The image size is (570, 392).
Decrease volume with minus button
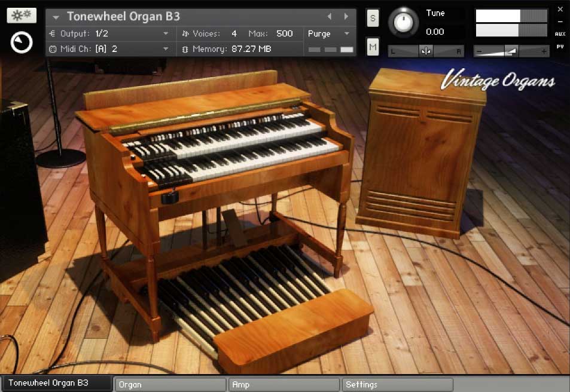[479, 51]
